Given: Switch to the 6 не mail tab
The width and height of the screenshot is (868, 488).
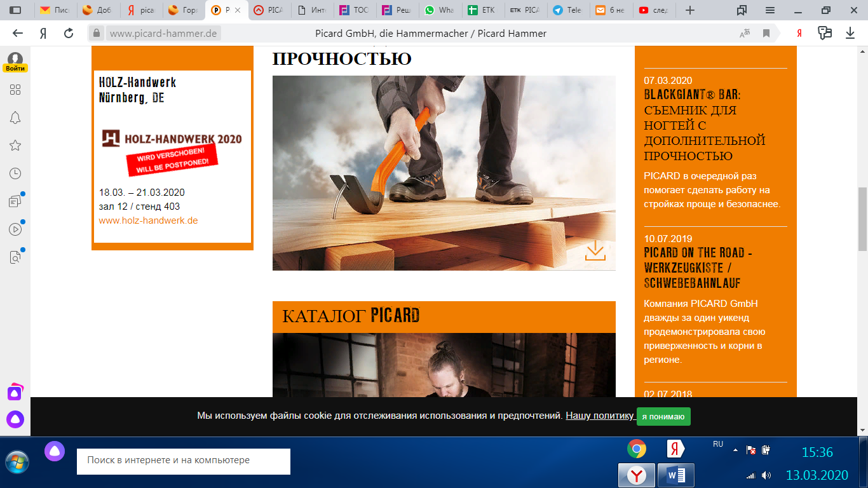Looking at the screenshot, I should (612, 10).
